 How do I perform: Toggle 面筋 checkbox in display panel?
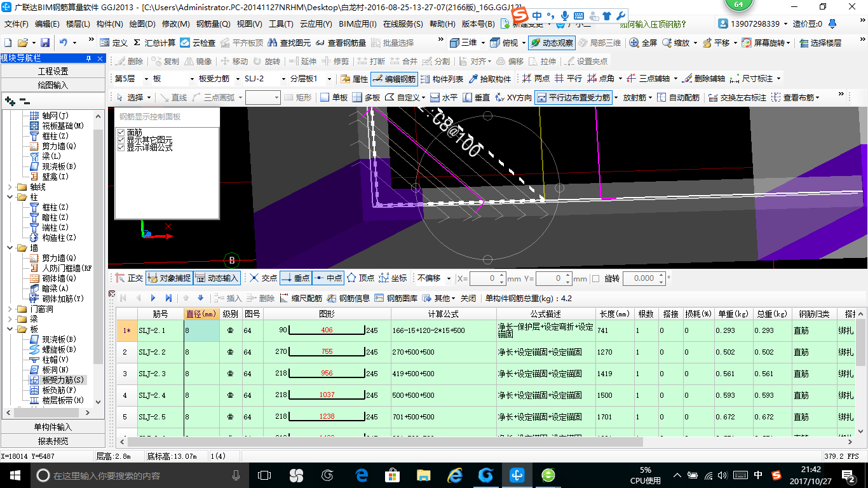tap(121, 132)
